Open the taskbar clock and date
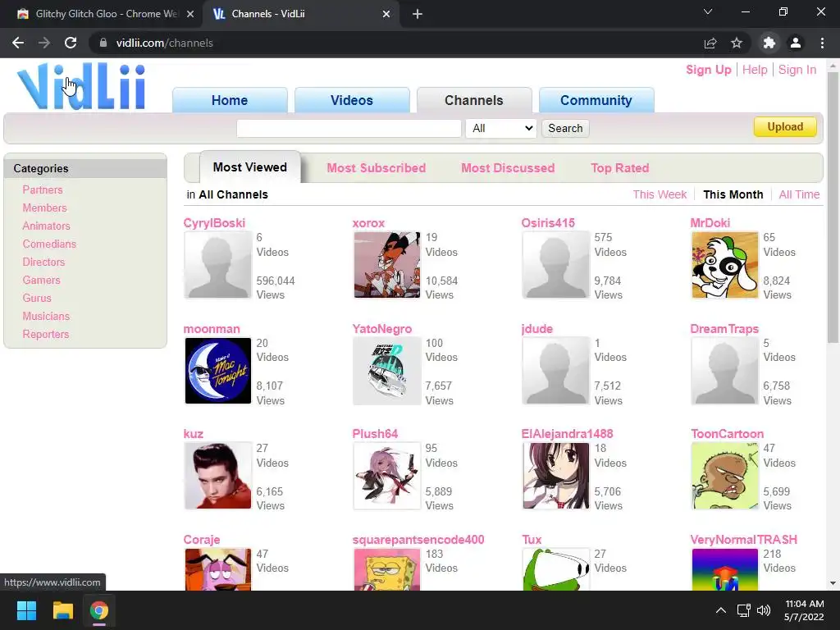 coord(804,610)
